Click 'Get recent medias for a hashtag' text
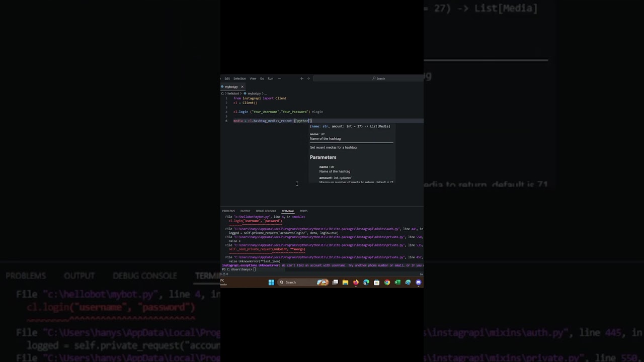The image size is (644, 362). tap(333, 147)
